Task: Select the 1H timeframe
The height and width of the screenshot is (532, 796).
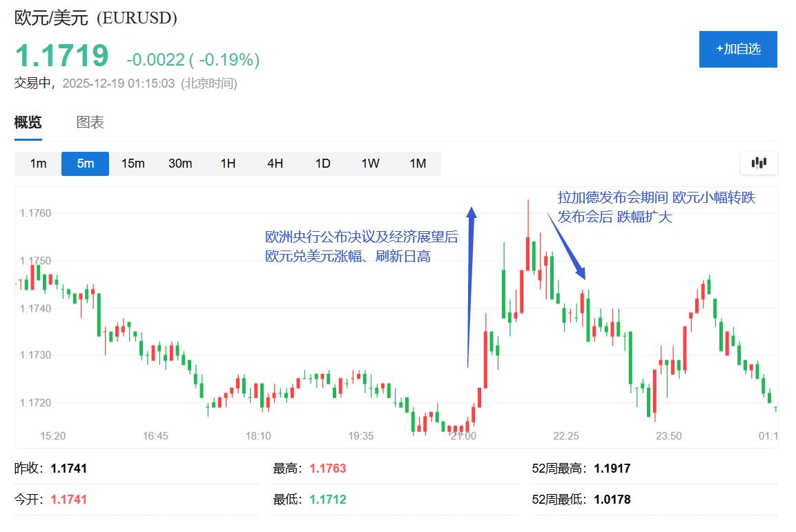Action: point(227,164)
